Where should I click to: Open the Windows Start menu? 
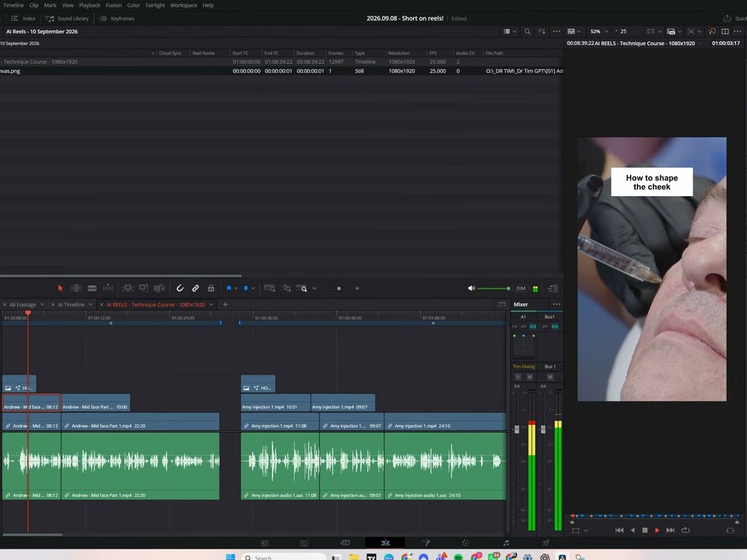click(230, 557)
